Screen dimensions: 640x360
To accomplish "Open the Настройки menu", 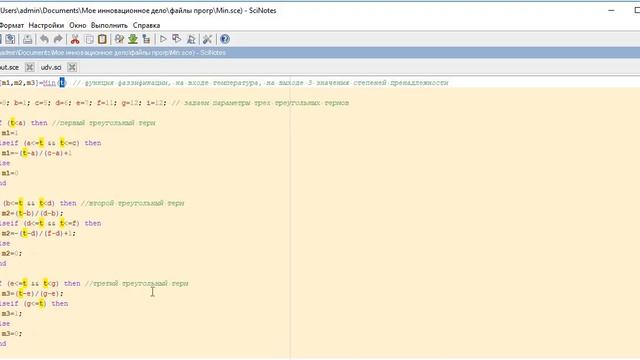I will (x=46, y=25).
